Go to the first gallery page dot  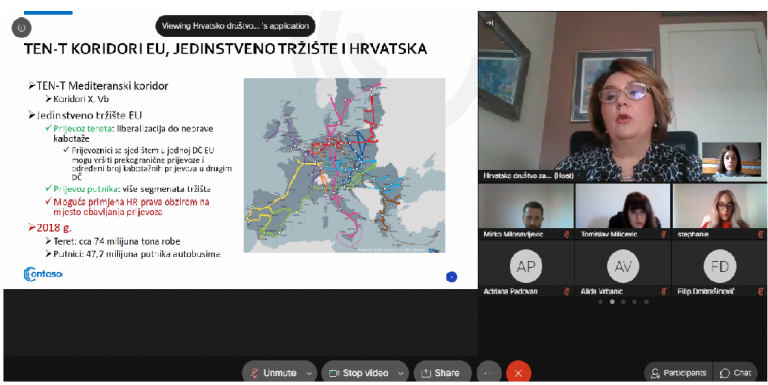tap(600, 302)
